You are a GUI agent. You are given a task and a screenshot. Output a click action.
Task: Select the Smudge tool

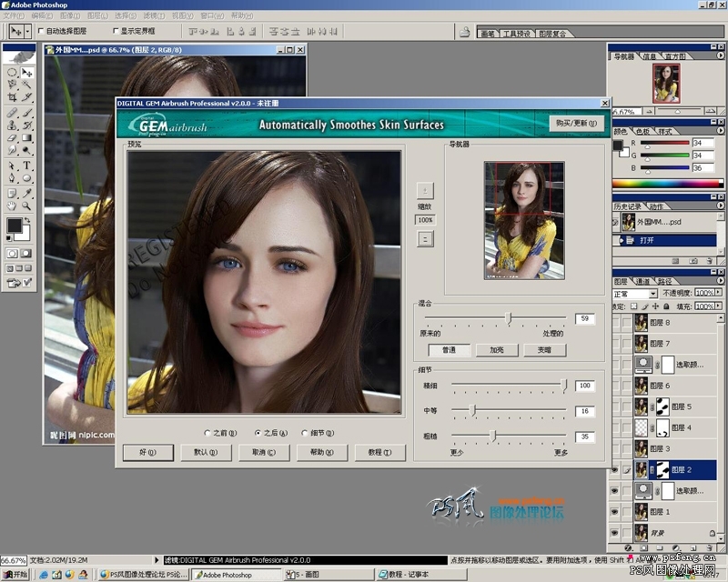pyautogui.click(x=12, y=150)
